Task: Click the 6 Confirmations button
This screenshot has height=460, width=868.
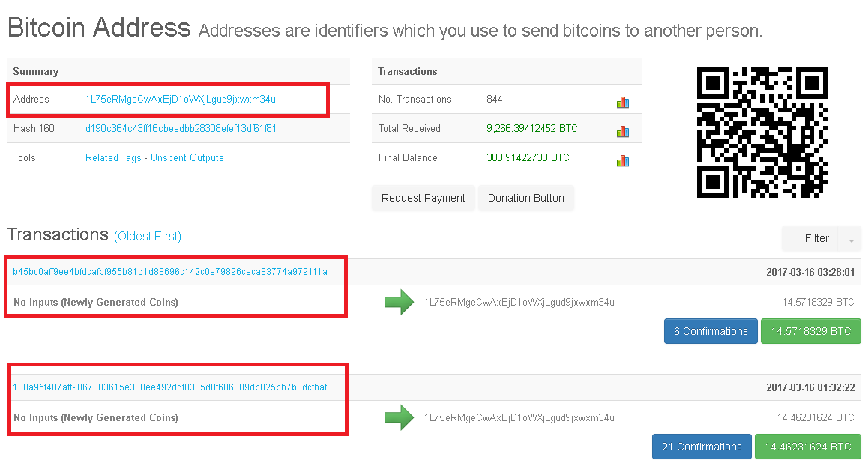Action: 710,331
